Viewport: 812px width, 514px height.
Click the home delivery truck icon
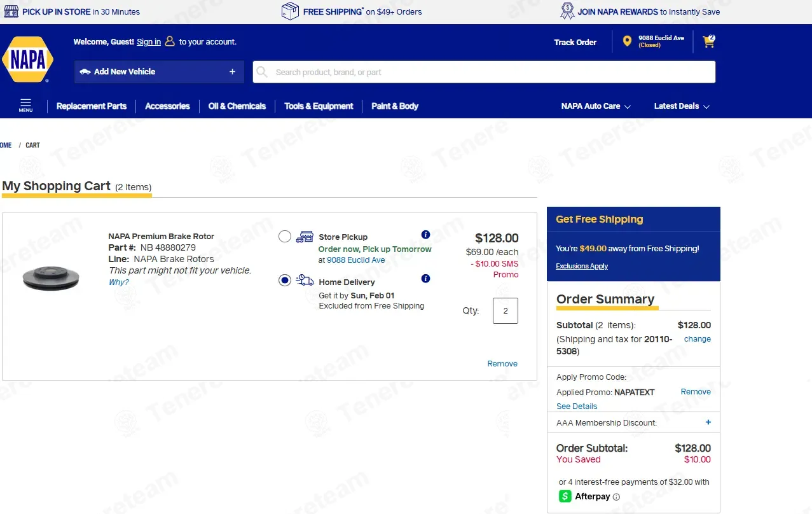coord(305,281)
